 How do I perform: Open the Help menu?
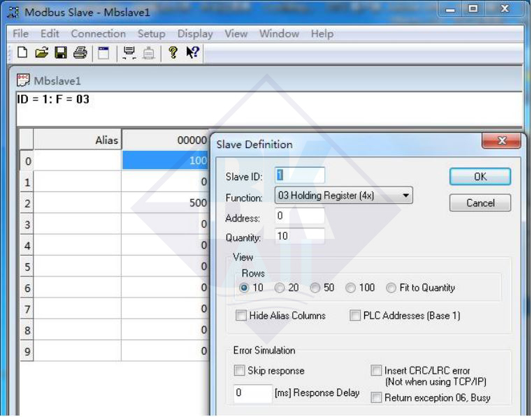(322, 34)
